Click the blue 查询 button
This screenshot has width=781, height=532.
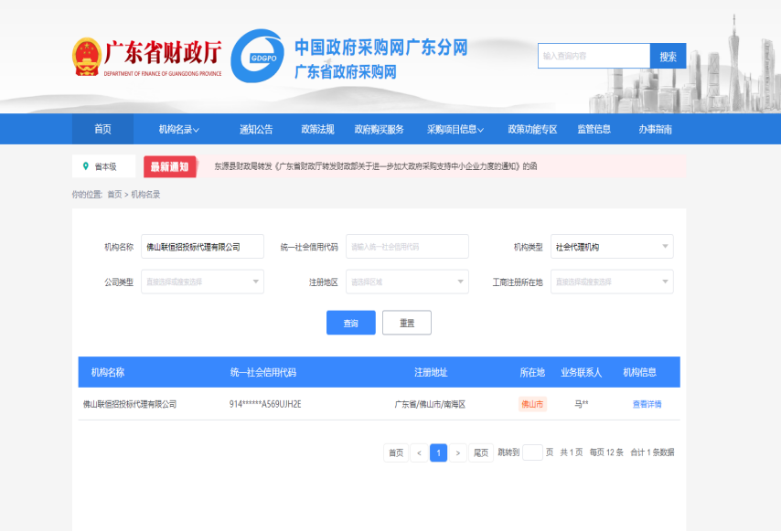[350, 323]
